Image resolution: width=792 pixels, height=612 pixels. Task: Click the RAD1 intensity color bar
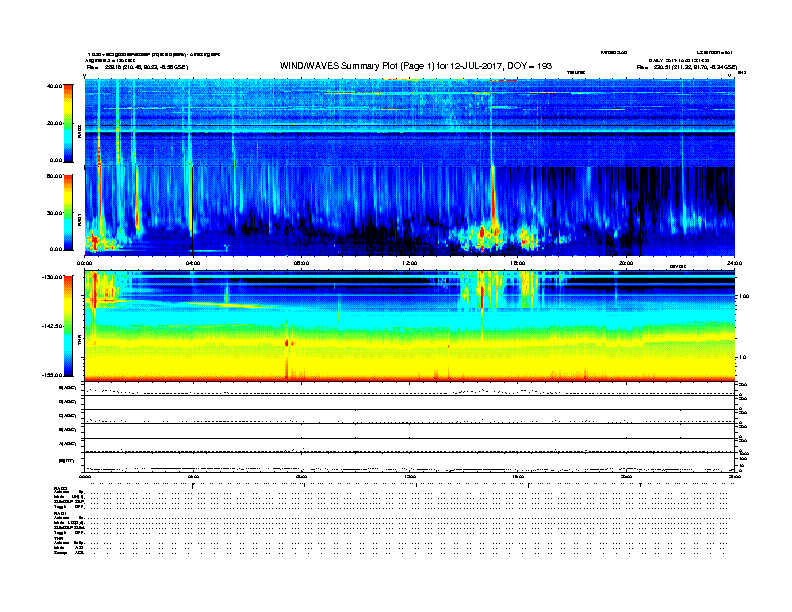coord(68,212)
